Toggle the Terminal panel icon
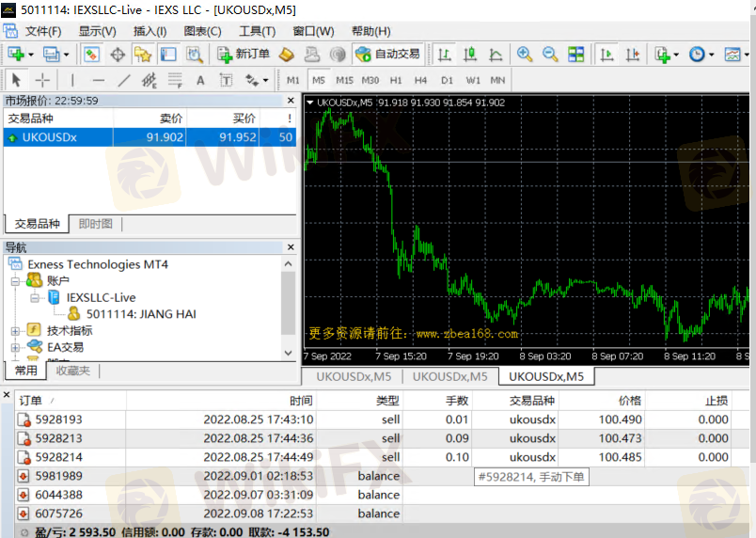Screen dimensions: 756x538 click(168, 55)
